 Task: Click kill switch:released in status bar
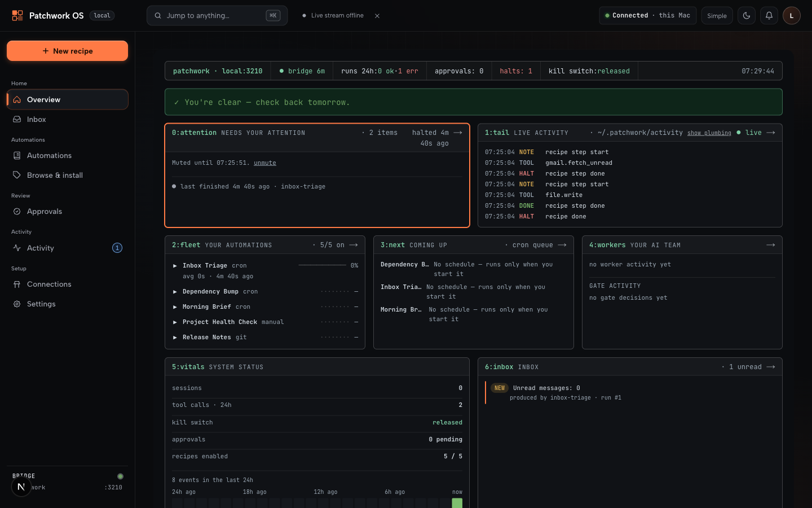[x=589, y=71]
